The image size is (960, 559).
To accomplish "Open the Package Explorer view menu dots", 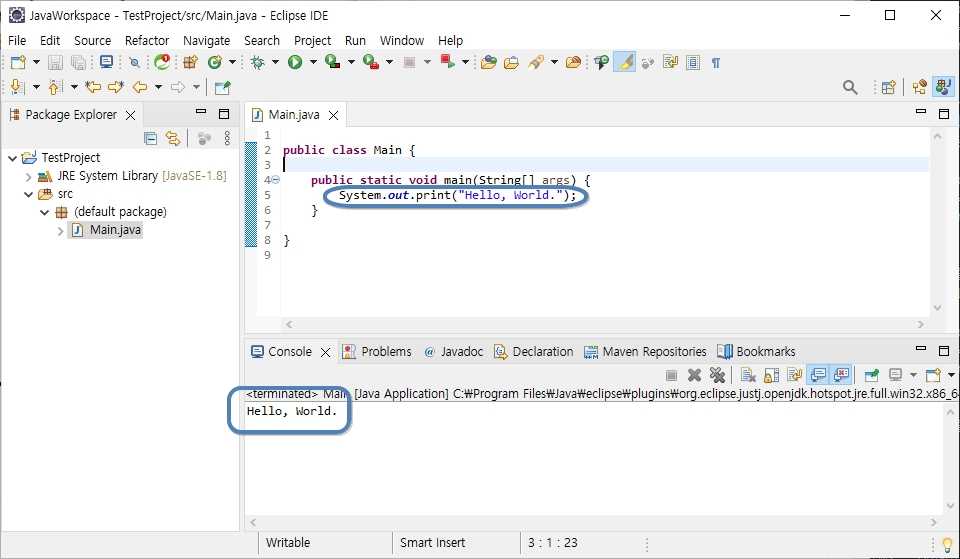I will point(227,138).
